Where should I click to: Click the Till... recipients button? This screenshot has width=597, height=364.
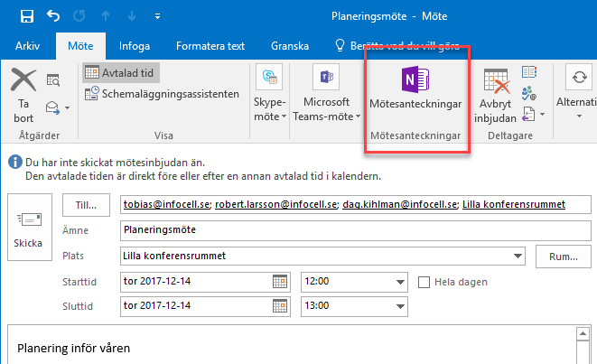click(86, 205)
